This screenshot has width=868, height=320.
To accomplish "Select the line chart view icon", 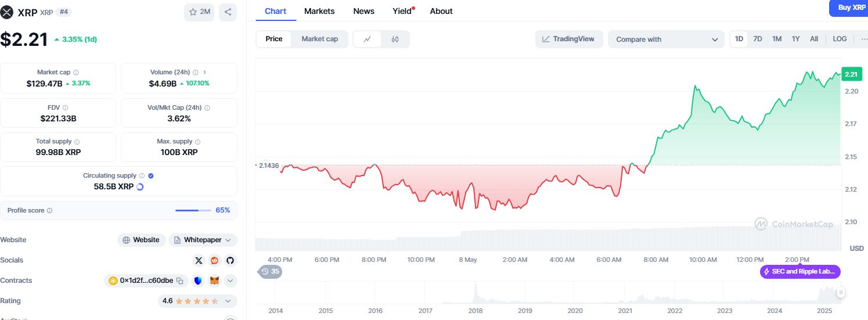I will (x=368, y=39).
